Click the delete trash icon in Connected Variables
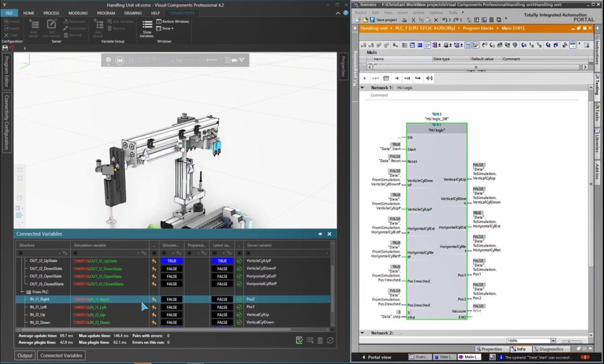This screenshot has width=604, height=364. tap(320, 340)
